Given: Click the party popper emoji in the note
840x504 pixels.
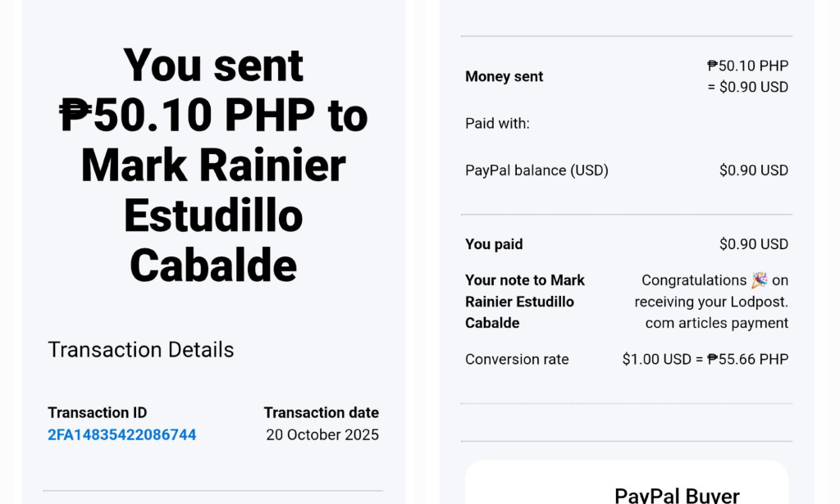Looking at the screenshot, I should coord(760,280).
